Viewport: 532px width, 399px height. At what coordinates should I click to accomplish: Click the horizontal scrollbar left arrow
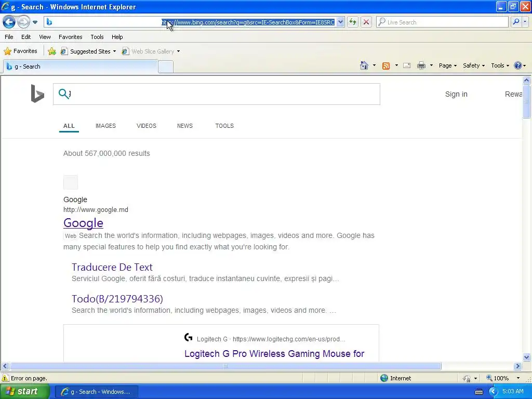[x=5, y=366]
